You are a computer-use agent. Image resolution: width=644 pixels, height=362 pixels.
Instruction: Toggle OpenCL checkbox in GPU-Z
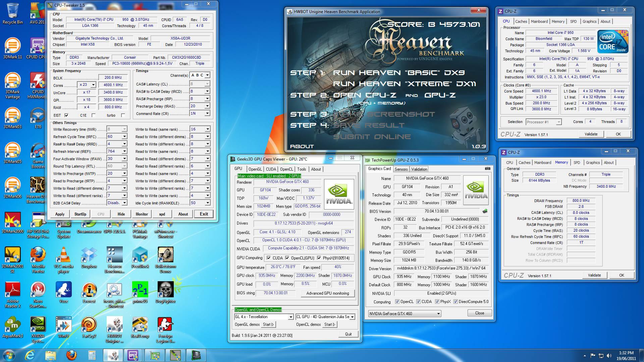[x=397, y=302]
